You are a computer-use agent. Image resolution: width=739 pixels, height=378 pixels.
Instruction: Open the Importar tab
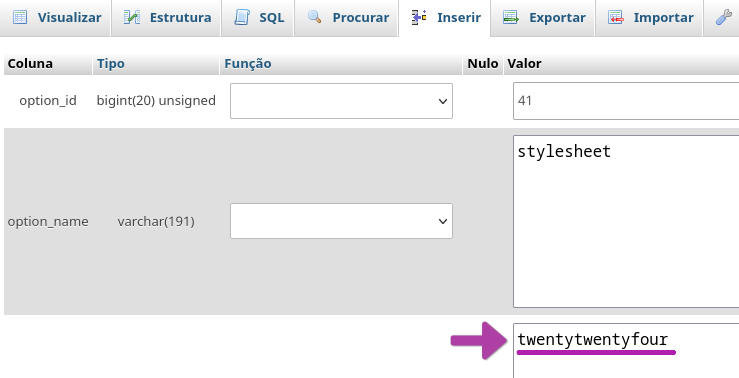649,18
